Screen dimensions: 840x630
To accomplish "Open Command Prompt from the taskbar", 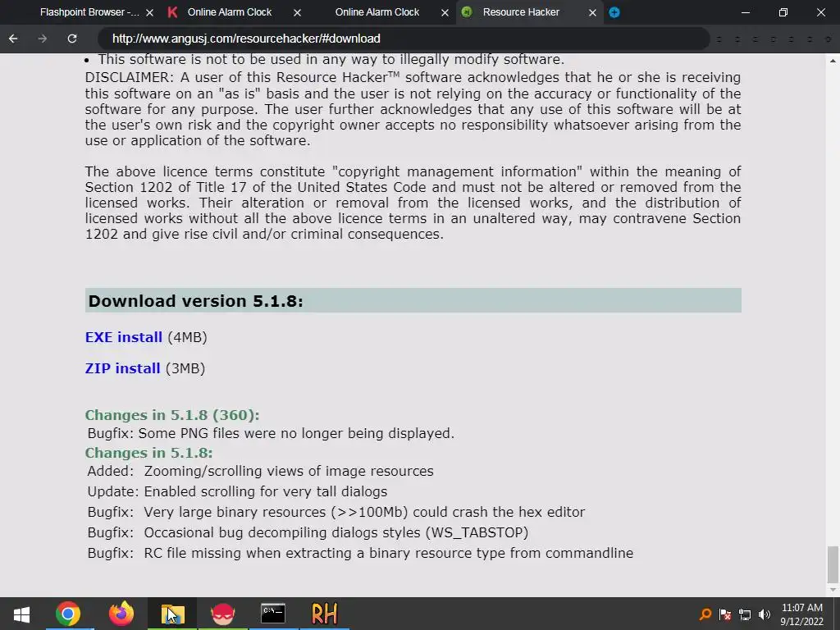I will tap(273, 614).
